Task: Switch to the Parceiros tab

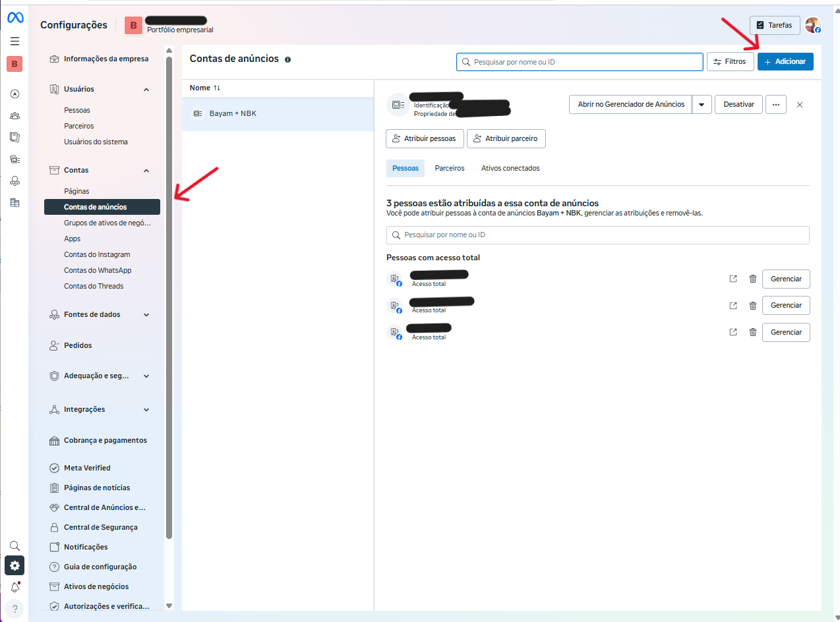Action: (x=449, y=169)
